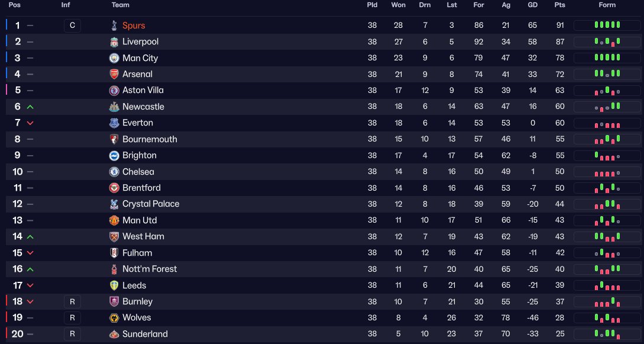Click the R relegation badge for Burnley

tap(72, 302)
